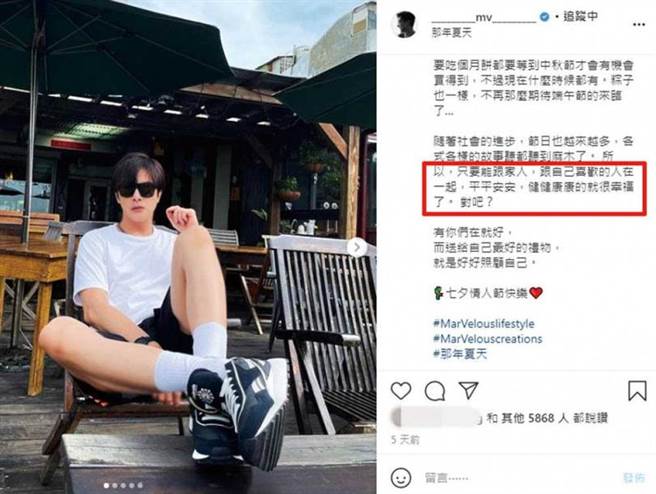Click the 留言 comment input field
The width and height of the screenshot is (656, 494).
[x=519, y=478]
